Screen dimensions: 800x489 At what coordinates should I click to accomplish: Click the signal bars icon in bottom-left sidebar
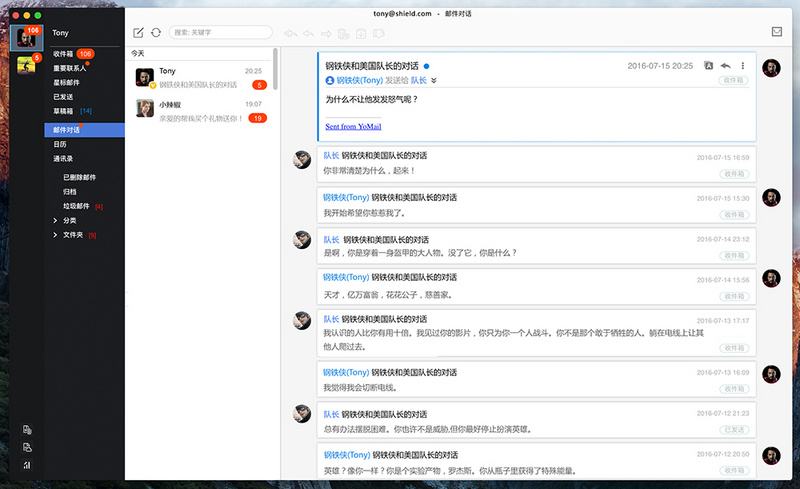click(x=26, y=464)
